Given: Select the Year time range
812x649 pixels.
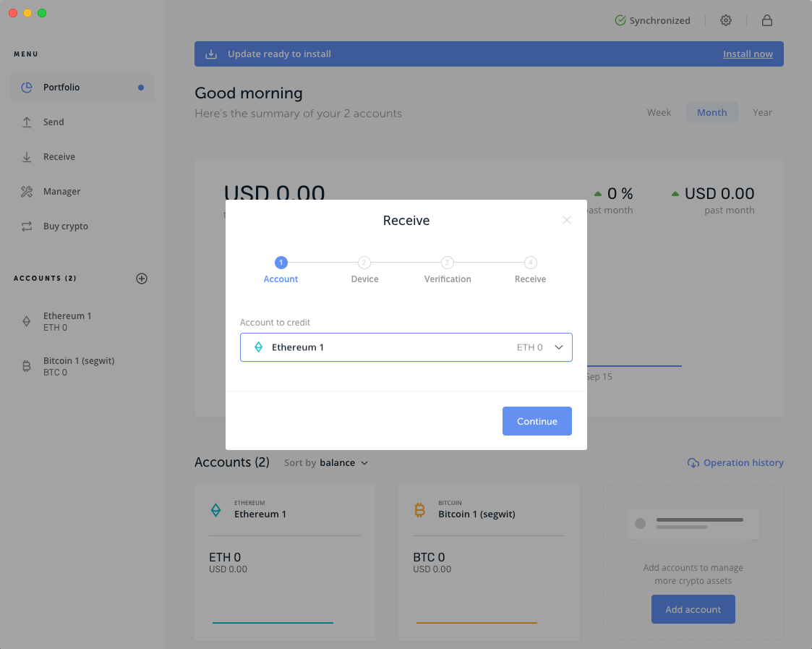Looking at the screenshot, I should click(x=763, y=112).
